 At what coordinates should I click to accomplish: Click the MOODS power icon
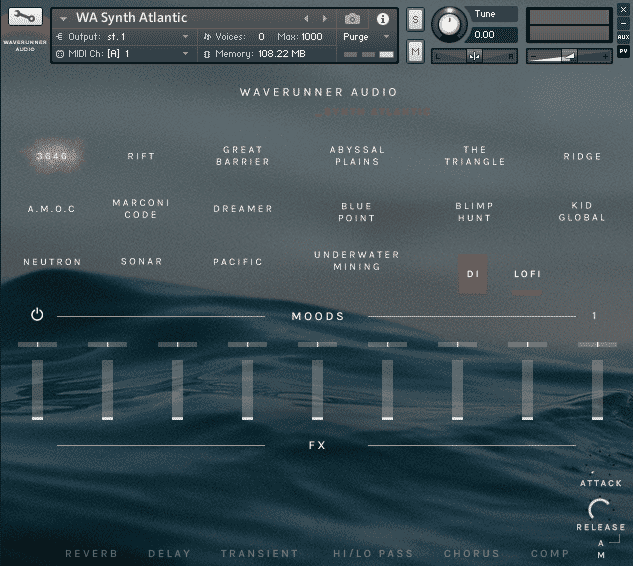[x=37, y=314]
